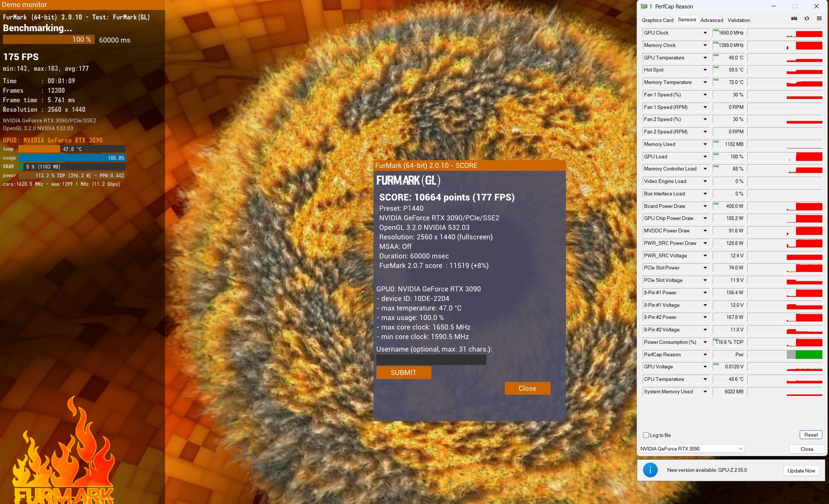The height and width of the screenshot is (504, 829).
Task: Expand the GPU Voltage sensor dropdown
Action: click(x=705, y=367)
